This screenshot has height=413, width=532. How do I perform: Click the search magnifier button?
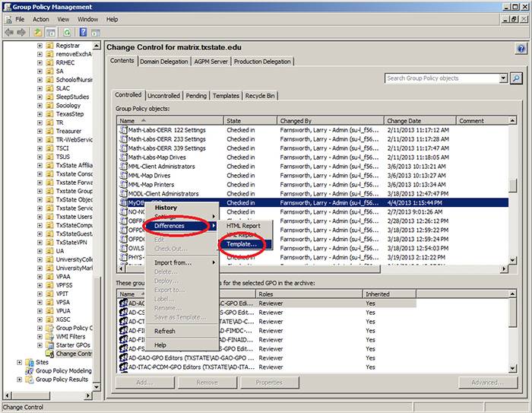516,78
